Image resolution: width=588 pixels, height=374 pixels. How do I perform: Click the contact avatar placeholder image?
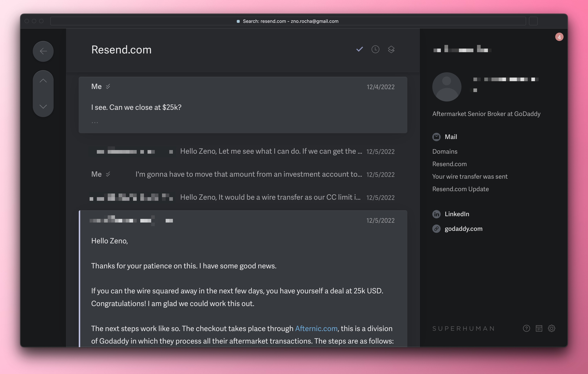click(447, 87)
